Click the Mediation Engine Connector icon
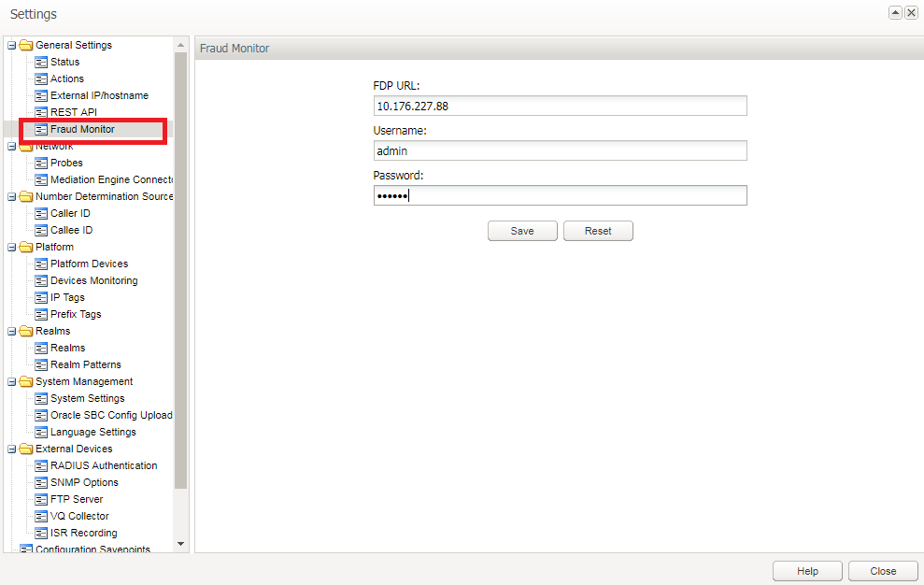This screenshot has height=585, width=924. click(41, 178)
